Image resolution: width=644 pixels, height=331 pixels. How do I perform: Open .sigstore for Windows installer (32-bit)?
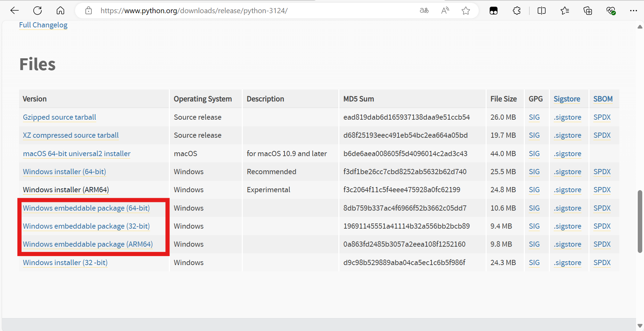point(568,263)
